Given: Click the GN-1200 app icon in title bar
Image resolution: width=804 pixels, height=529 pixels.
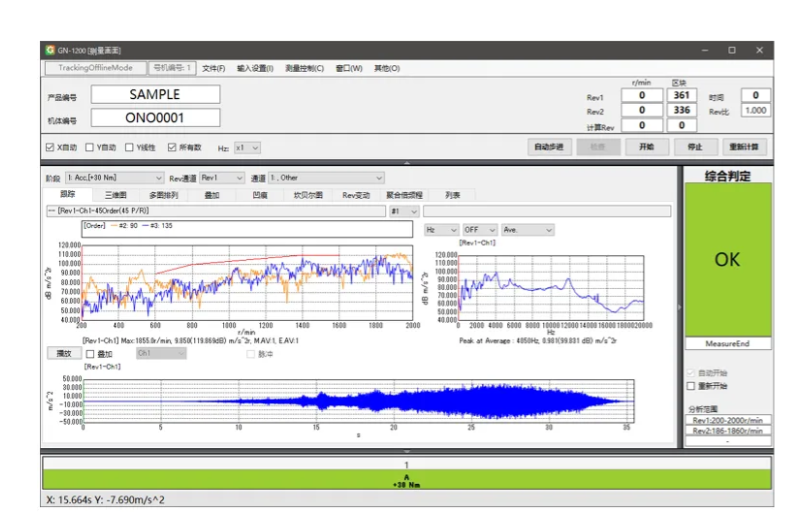Looking at the screenshot, I should click(x=50, y=49).
